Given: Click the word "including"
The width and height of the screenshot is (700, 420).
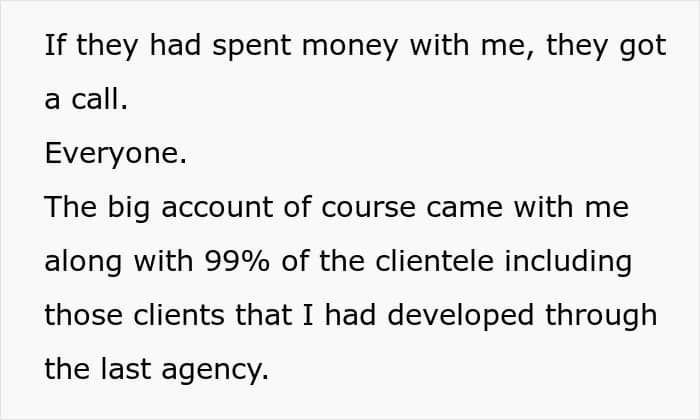Looking at the screenshot, I should pyautogui.click(x=569, y=262).
